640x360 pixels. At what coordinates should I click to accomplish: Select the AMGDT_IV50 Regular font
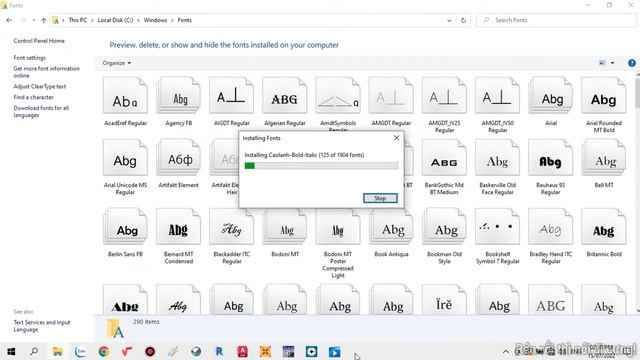pyautogui.click(x=497, y=105)
